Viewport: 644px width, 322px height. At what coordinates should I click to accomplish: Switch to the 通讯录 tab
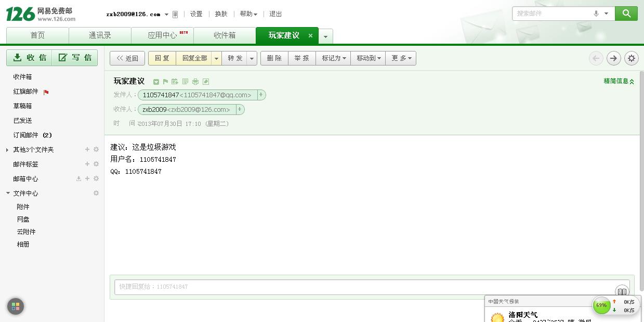(x=100, y=35)
